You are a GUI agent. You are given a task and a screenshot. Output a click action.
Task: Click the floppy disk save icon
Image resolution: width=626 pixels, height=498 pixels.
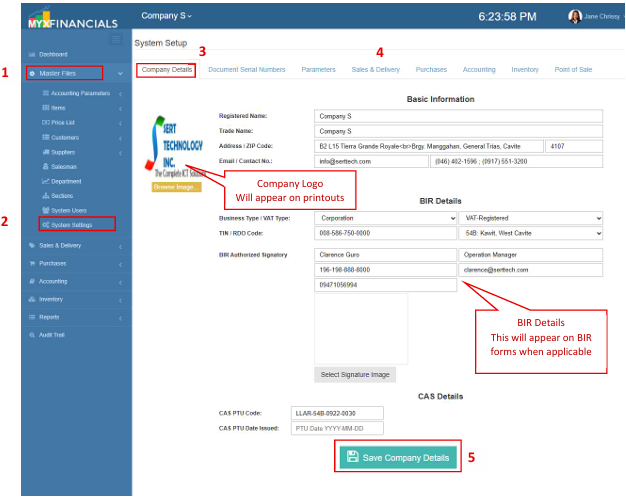tap(353, 456)
